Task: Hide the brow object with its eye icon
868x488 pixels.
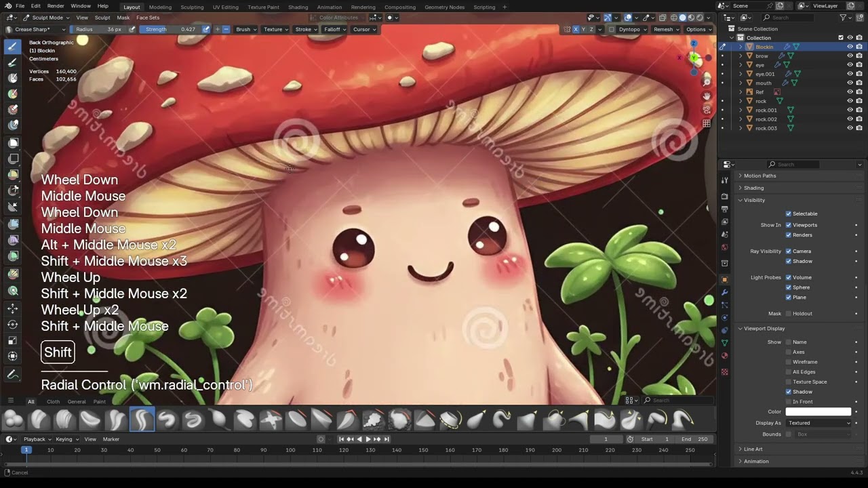Action: [850, 56]
